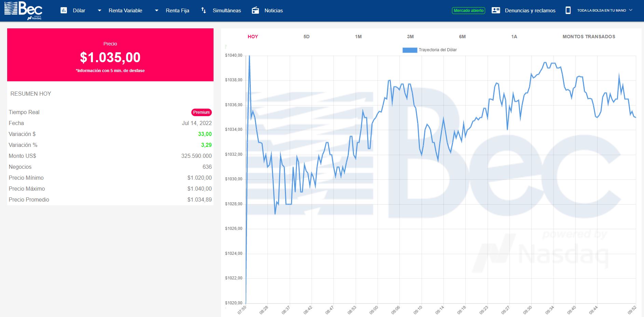Click the Precio Mínimo value $1.020,00
Screen dimensions: 644x317
[x=200, y=178]
